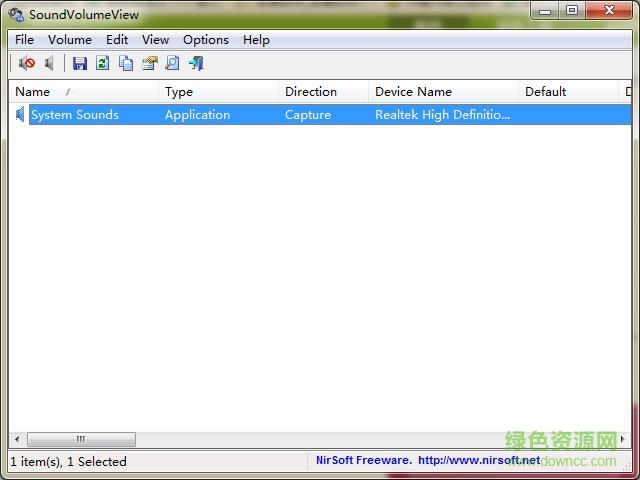
Task: Click the Realtek High Definitio... device cell
Action: click(442, 115)
